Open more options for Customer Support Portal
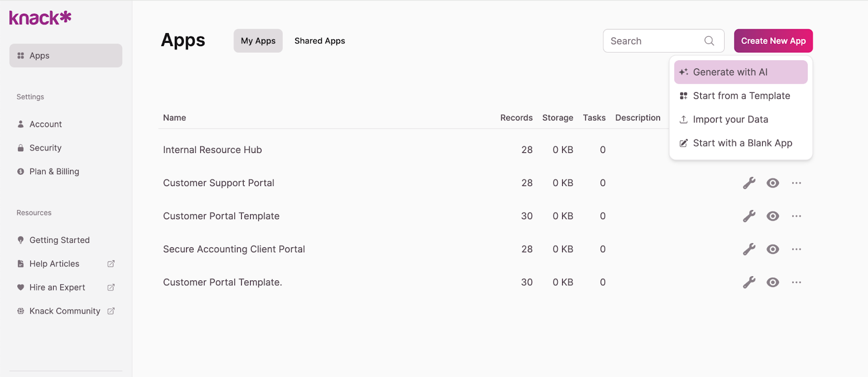The height and width of the screenshot is (377, 868). click(x=796, y=183)
